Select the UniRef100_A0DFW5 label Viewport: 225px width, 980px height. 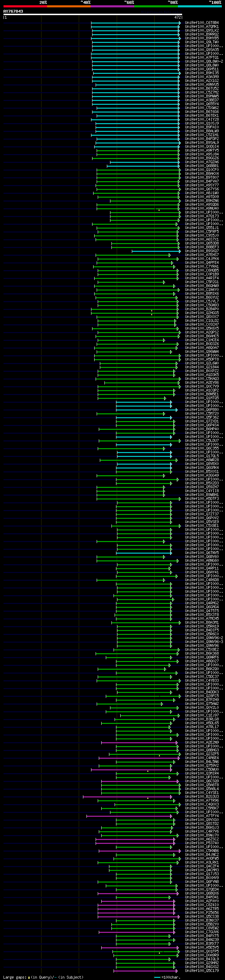202,858
